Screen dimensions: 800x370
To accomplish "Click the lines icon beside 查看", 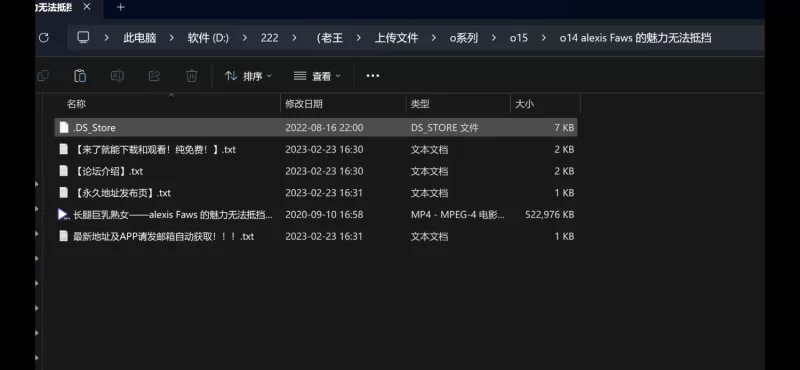I will click(300, 76).
